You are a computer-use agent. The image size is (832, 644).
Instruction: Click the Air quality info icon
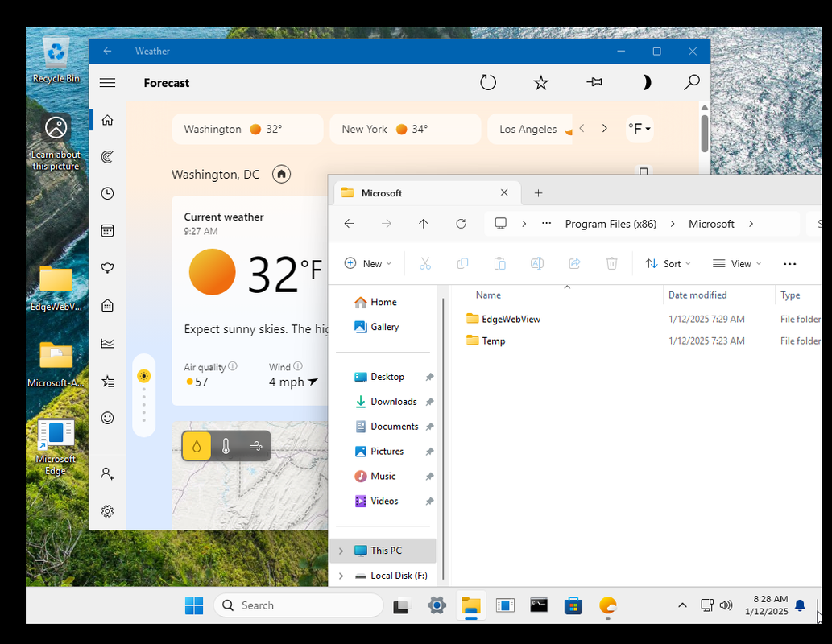(x=233, y=366)
